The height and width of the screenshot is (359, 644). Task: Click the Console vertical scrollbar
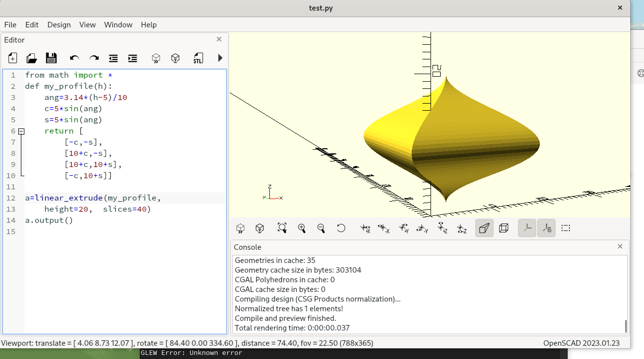[626, 325]
